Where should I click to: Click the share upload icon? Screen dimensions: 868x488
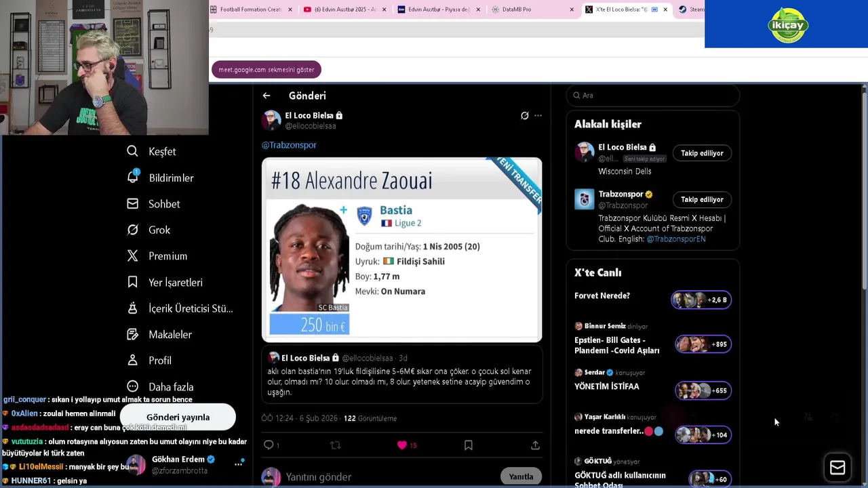[x=535, y=445]
